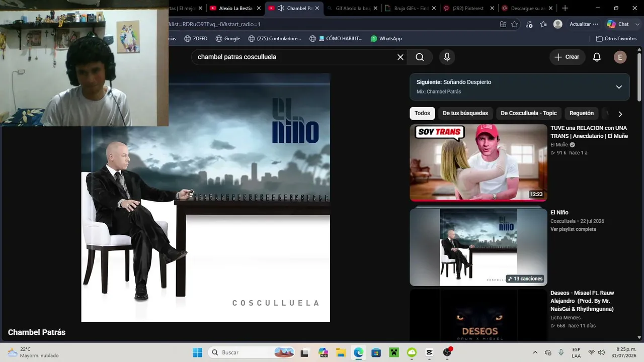
Task: Switch to the Descargue su tab
Action: [527, 8]
